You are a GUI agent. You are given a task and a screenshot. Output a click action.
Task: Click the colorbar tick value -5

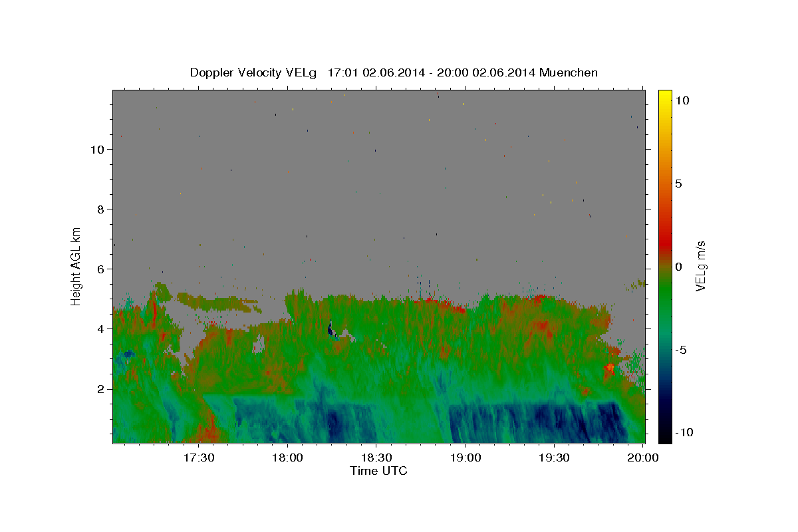click(682, 350)
